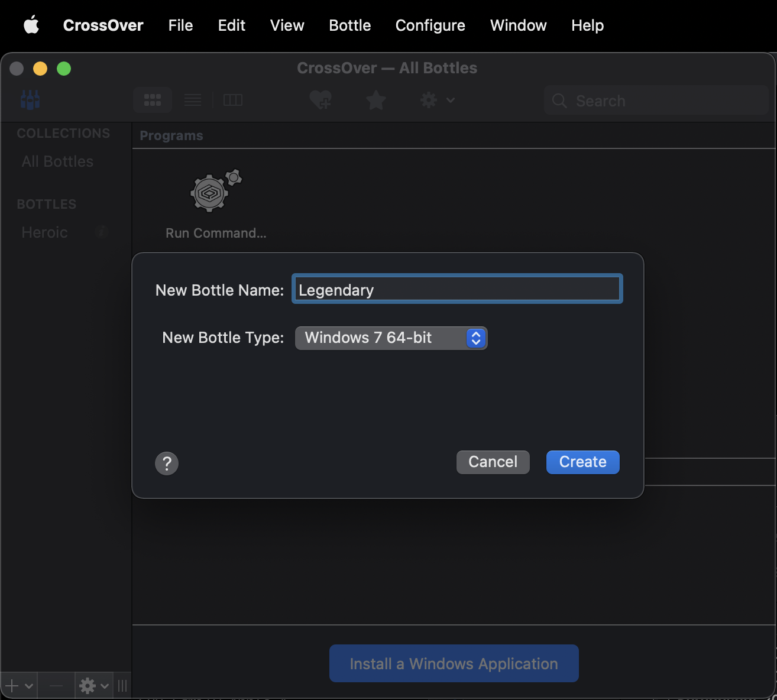Click the star favorites icon

click(376, 100)
